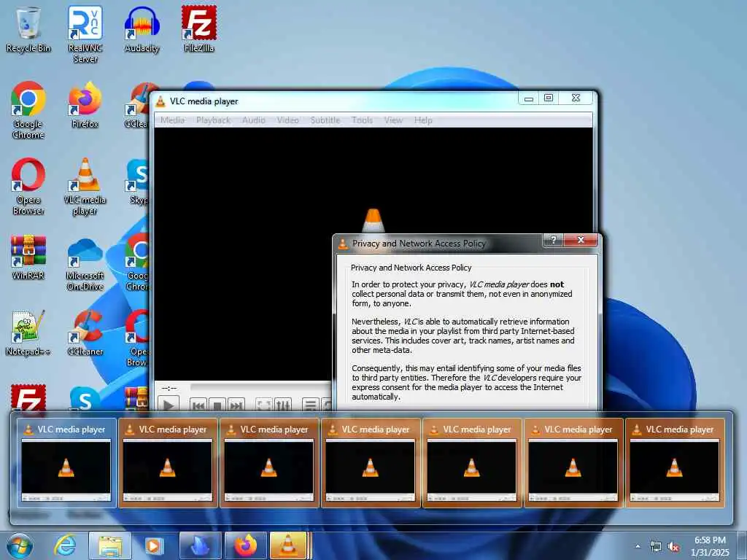Viewport: 747px width, 560px height.
Task: Switch to Firefox using its taskbar button
Action: 245,545
